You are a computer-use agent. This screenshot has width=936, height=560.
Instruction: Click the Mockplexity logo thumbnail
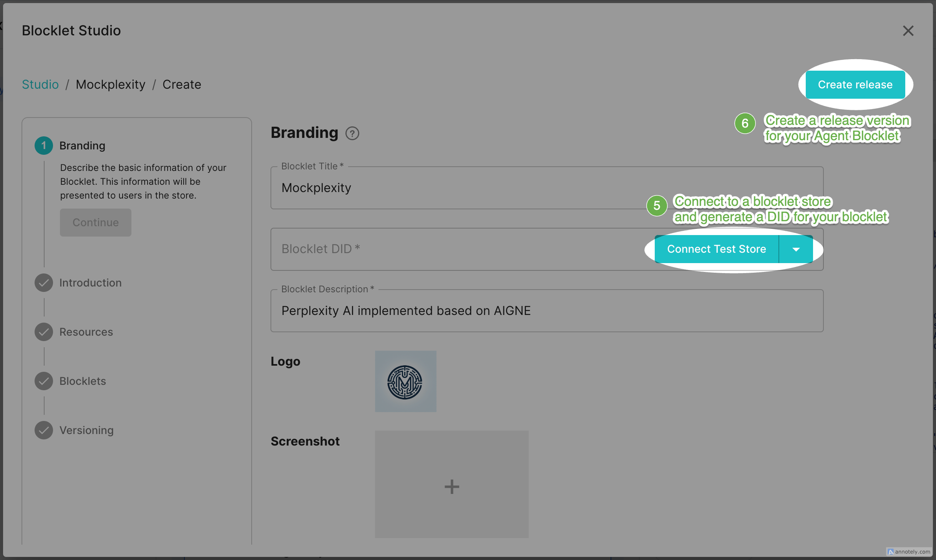pyautogui.click(x=405, y=381)
